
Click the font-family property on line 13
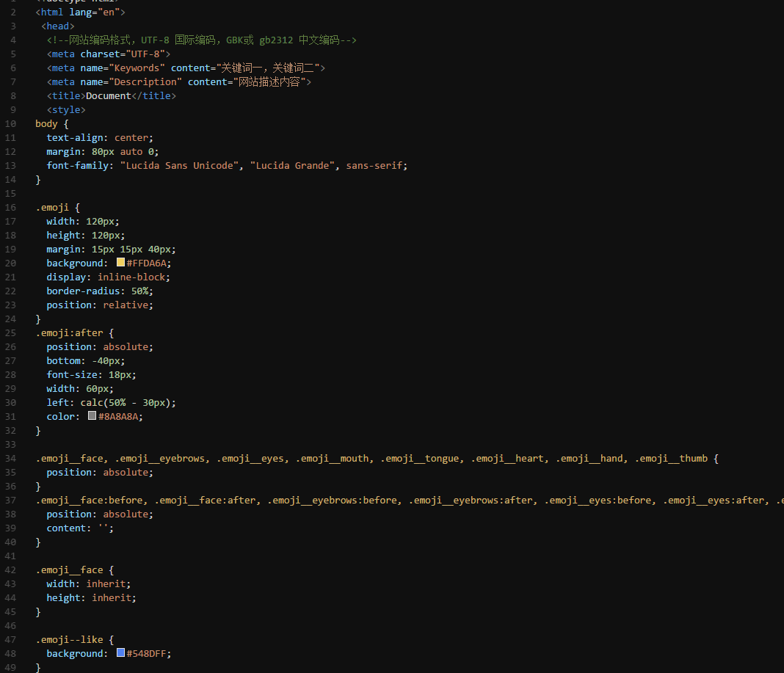click(x=78, y=166)
